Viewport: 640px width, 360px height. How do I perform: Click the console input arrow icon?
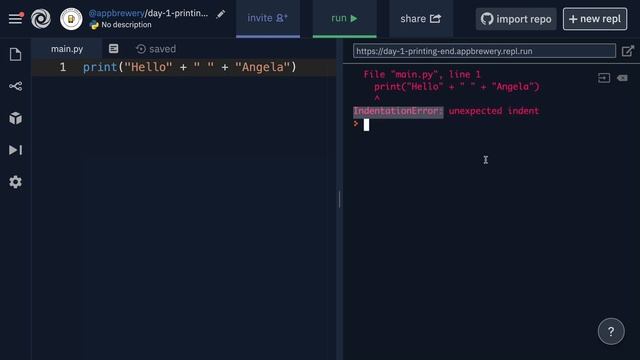point(604,78)
